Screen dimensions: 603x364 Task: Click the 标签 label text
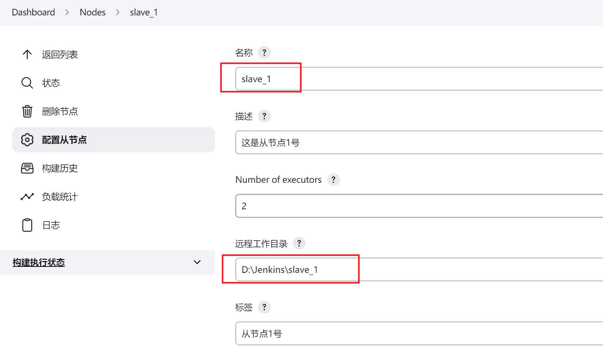click(244, 307)
